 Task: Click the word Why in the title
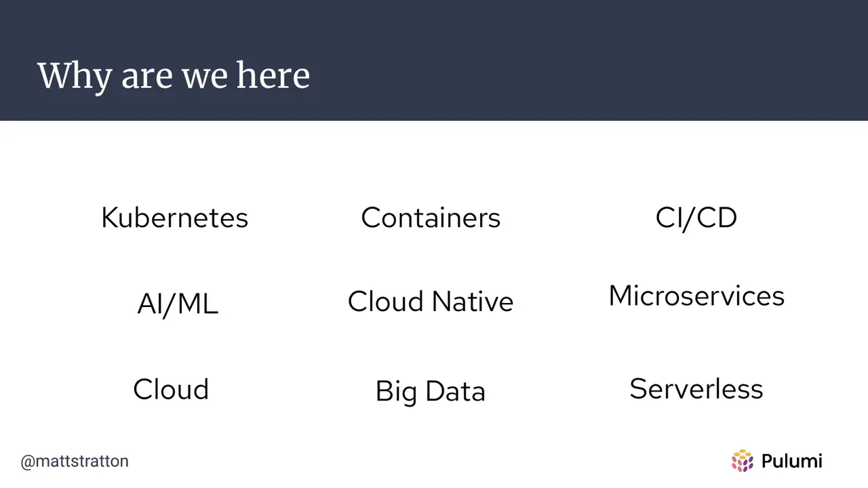(75, 77)
